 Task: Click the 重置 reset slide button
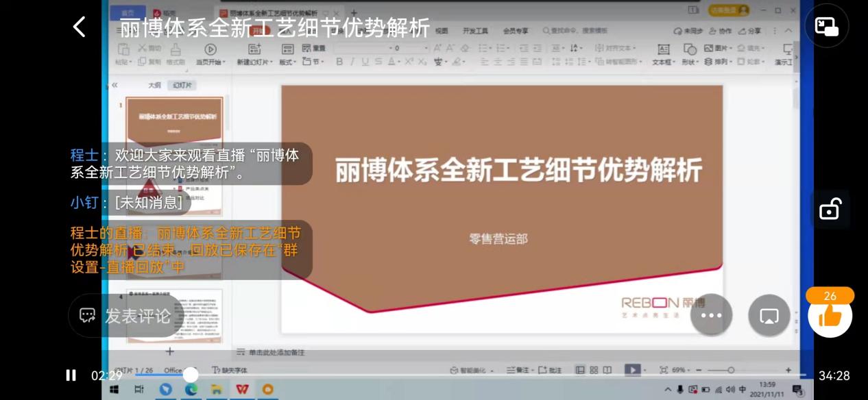click(313, 49)
